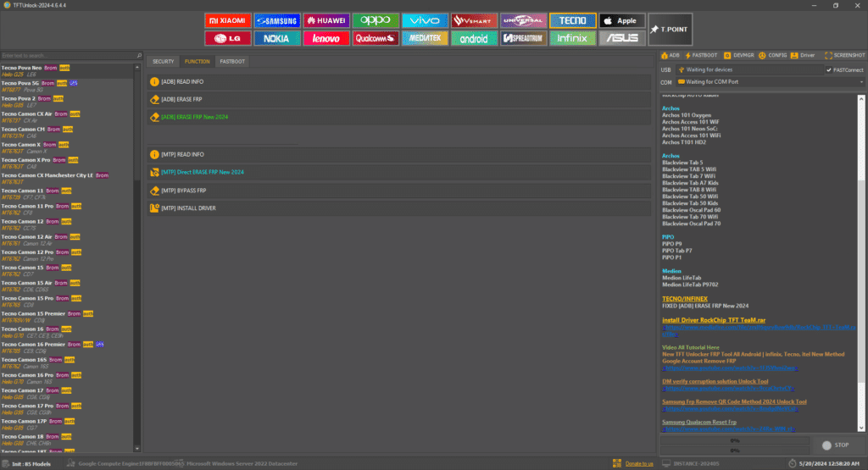Run [MTP] INSTALL DRIVER

pos(400,208)
